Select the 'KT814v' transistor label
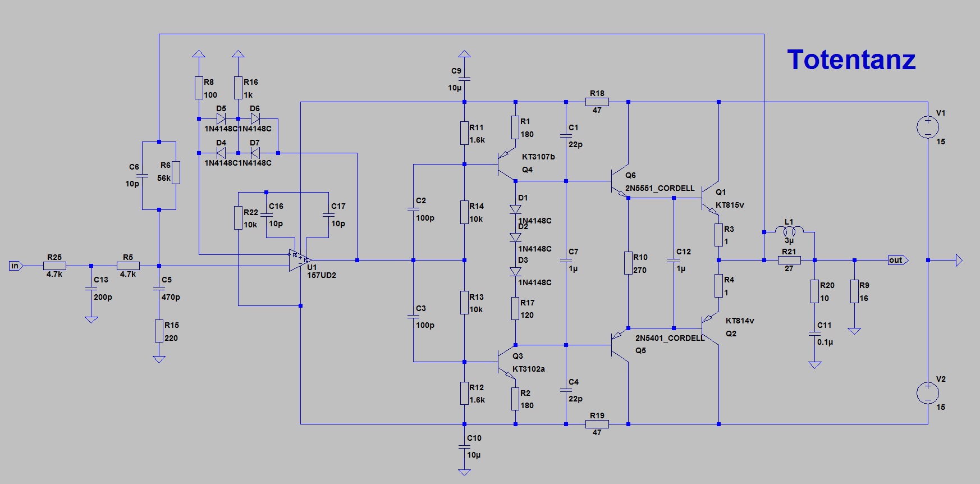Image resolution: width=980 pixels, height=484 pixels. tap(740, 321)
